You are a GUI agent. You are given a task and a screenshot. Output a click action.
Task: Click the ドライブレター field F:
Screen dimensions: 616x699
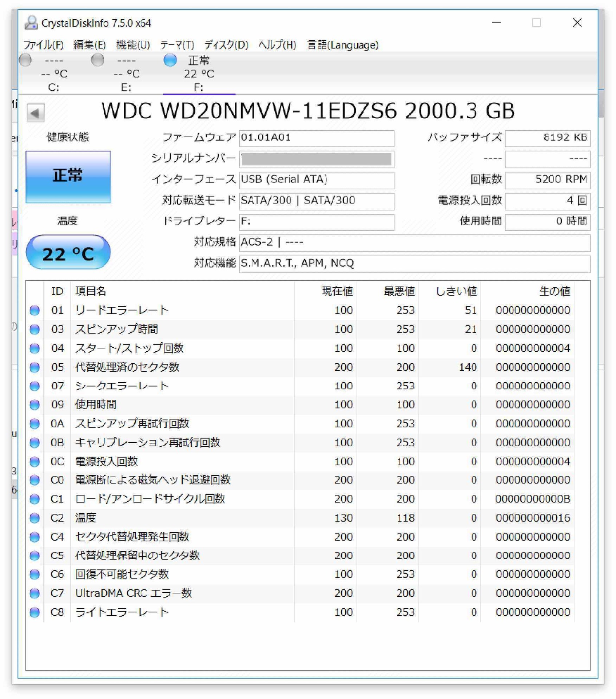[x=317, y=222]
